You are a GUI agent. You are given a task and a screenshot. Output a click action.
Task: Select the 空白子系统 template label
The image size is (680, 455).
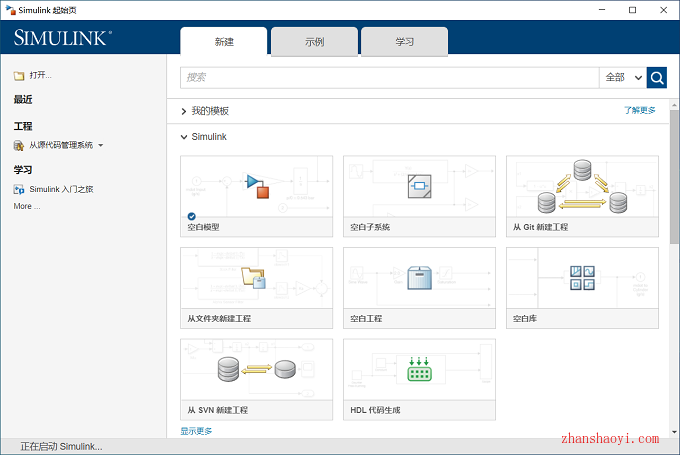[370, 227]
